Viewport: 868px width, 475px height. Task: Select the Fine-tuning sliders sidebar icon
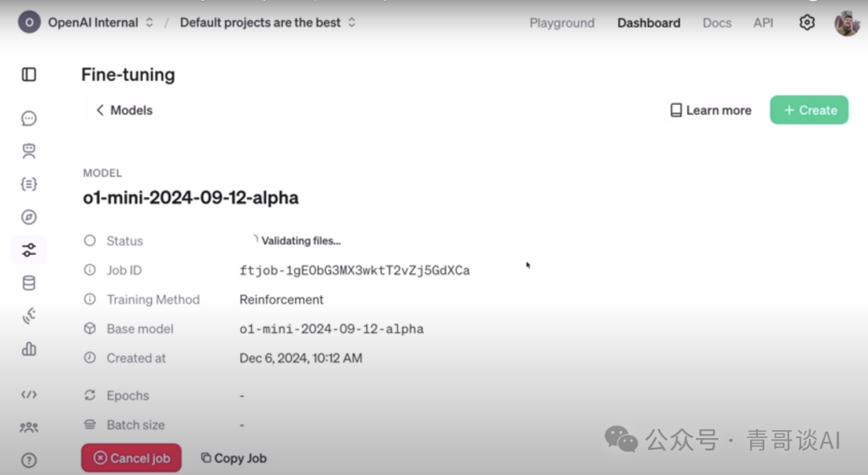29,250
